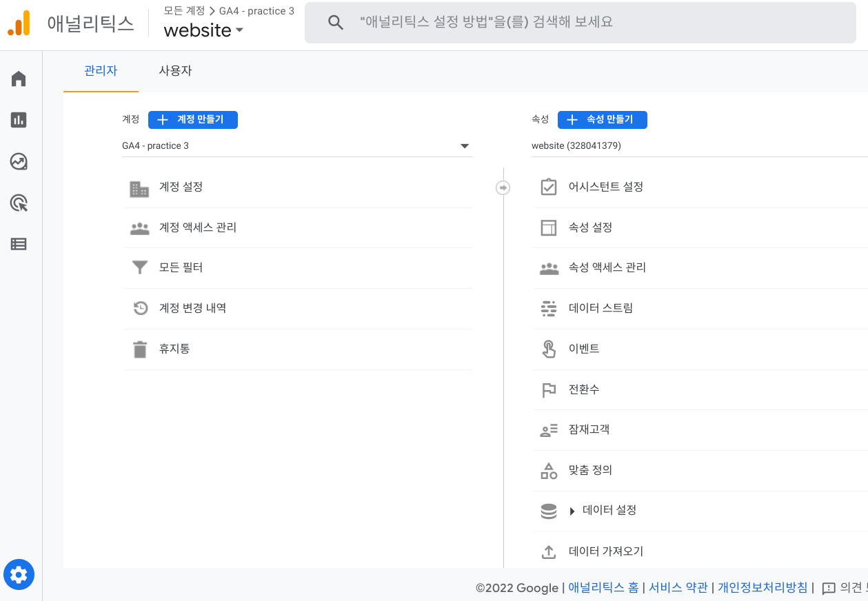The height and width of the screenshot is (601, 868).
Task: Click the 계정 액세스 관리 people icon
Action: point(140,228)
